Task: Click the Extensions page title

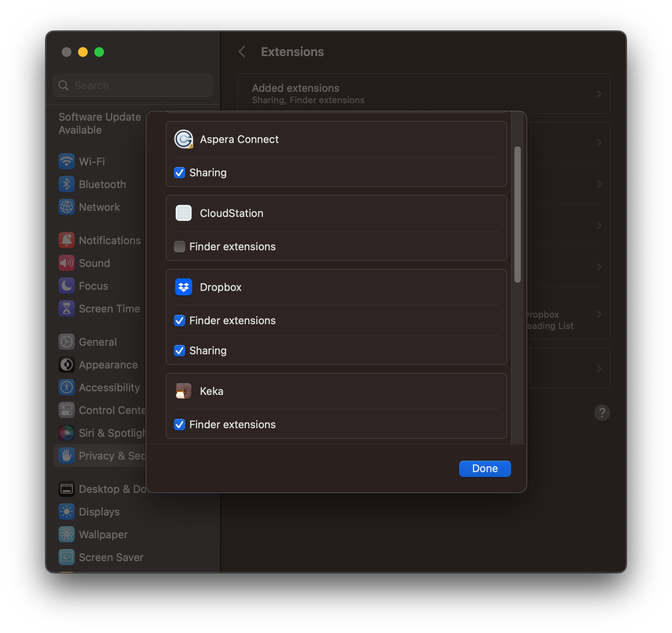Action: click(292, 52)
